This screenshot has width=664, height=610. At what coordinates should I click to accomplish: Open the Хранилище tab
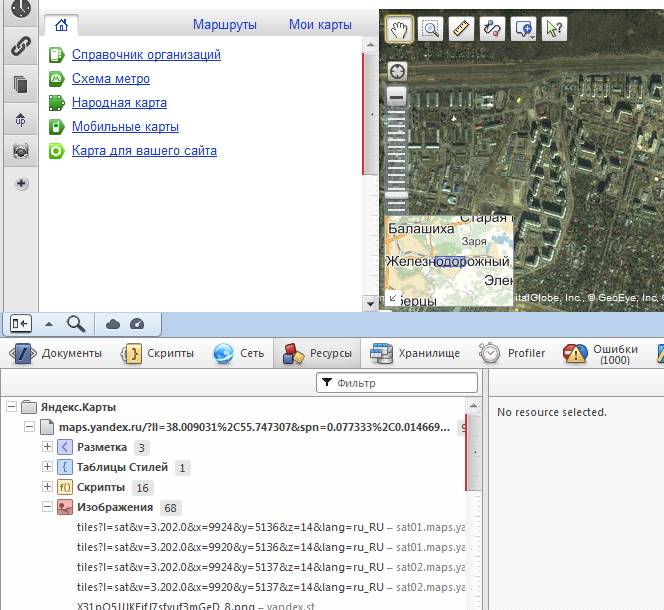tap(415, 353)
